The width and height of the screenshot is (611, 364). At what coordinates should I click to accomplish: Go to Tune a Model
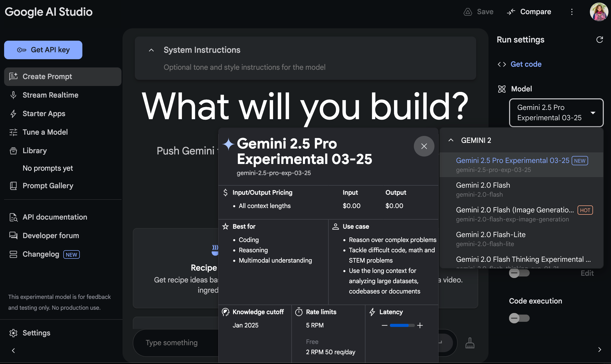45,132
